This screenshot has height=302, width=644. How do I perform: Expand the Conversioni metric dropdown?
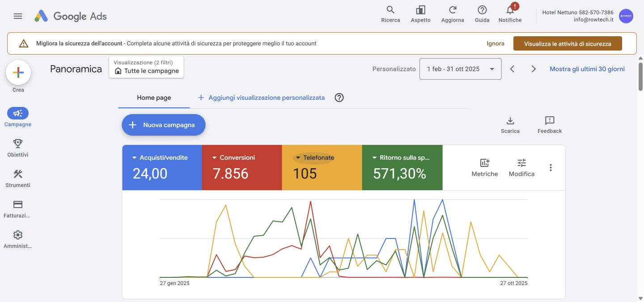coord(233,157)
